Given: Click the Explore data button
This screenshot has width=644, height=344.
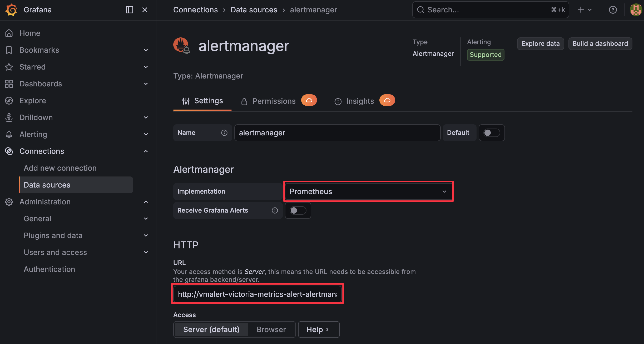Looking at the screenshot, I should (x=540, y=43).
